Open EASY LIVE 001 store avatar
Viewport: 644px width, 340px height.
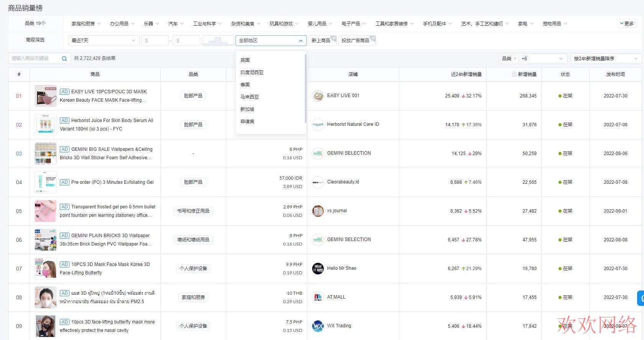click(318, 96)
